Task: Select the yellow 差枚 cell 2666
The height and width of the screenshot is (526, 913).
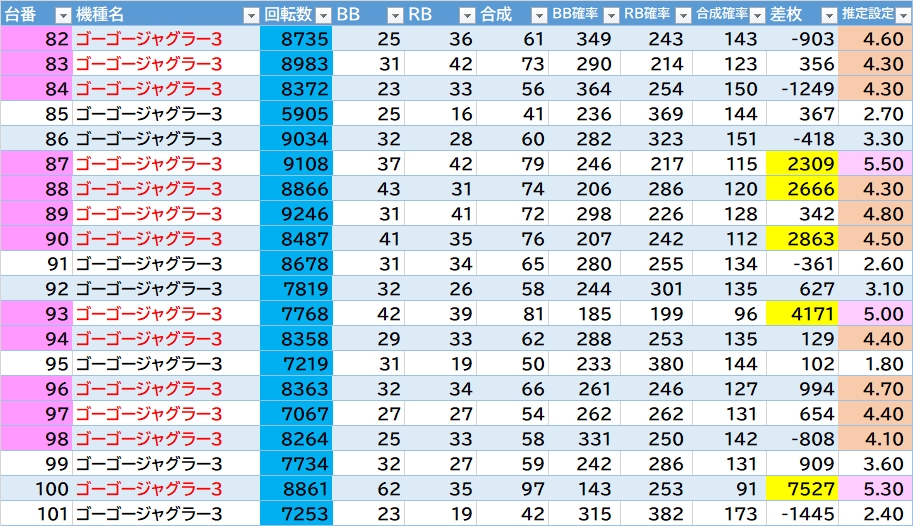Action: 802,189
